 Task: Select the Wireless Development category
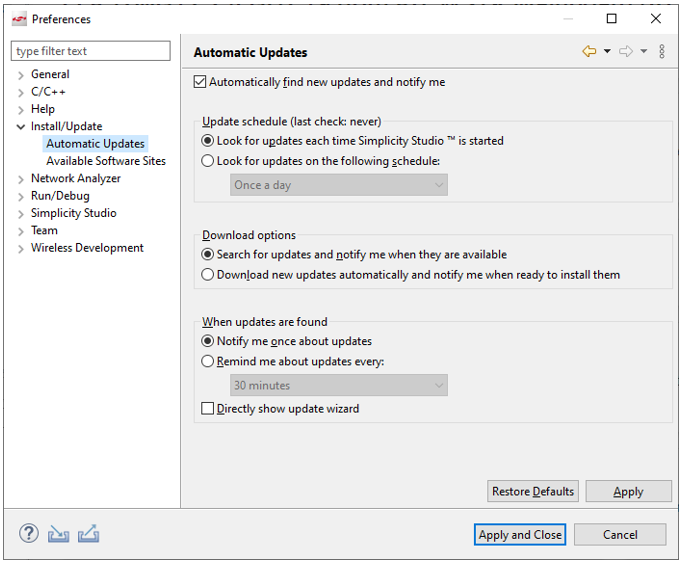(87, 247)
